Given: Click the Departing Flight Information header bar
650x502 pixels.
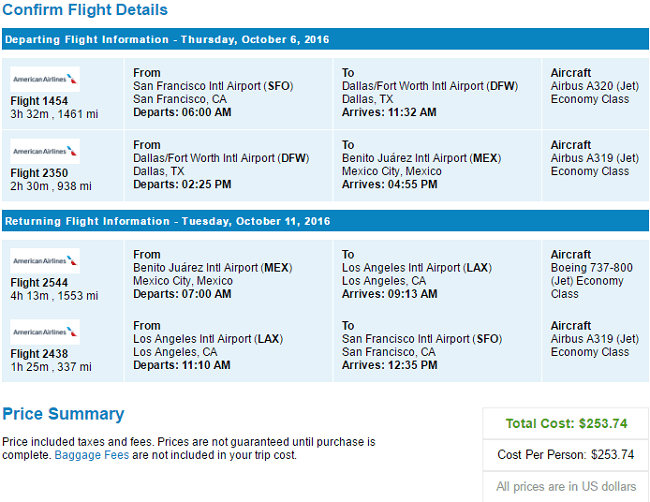Looking at the screenshot, I should pyautogui.click(x=325, y=39).
